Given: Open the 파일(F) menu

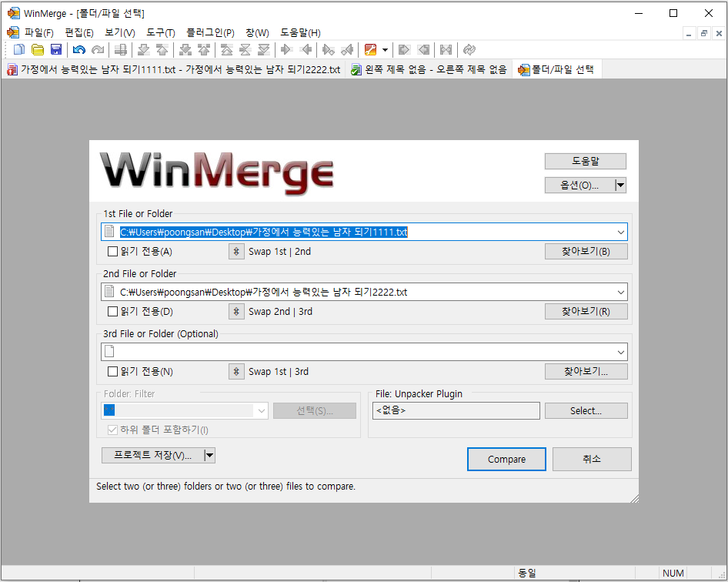Looking at the screenshot, I should click(x=39, y=33).
